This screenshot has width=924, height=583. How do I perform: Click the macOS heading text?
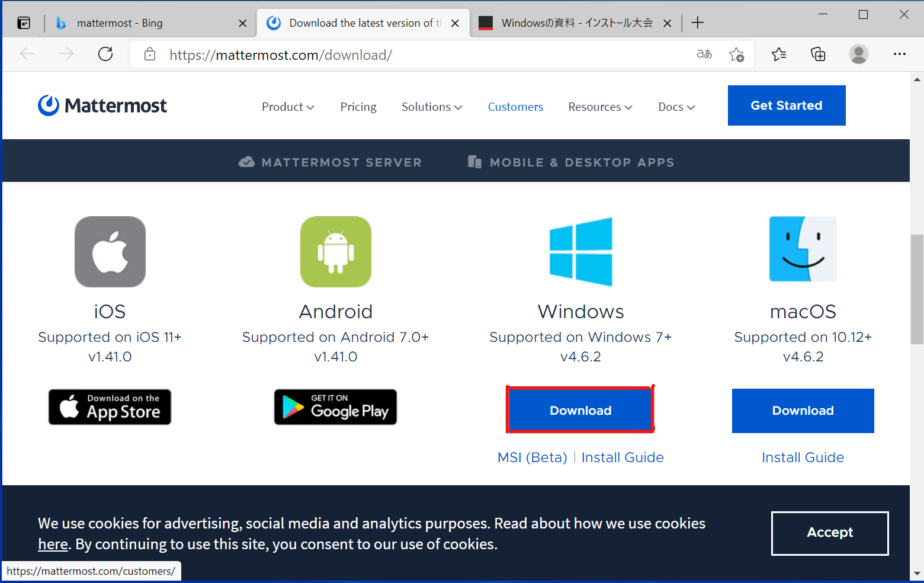(x=803, y=312)
